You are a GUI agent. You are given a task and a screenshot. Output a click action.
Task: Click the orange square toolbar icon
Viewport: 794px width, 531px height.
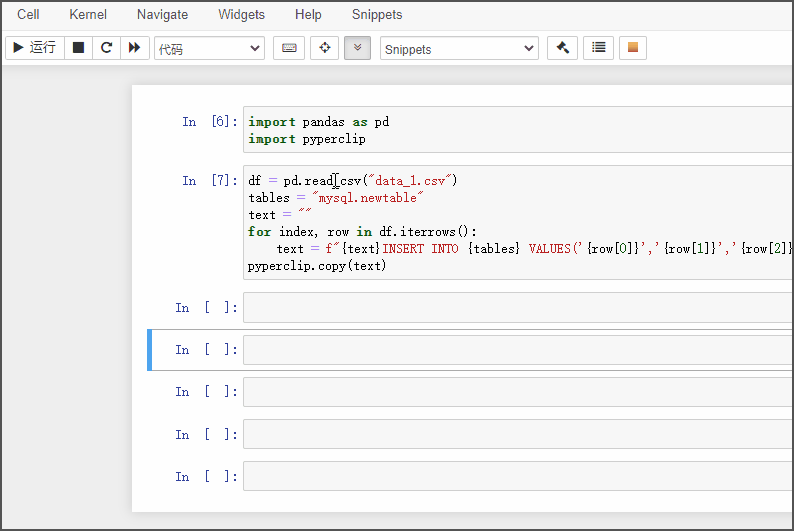coord(632,48)
